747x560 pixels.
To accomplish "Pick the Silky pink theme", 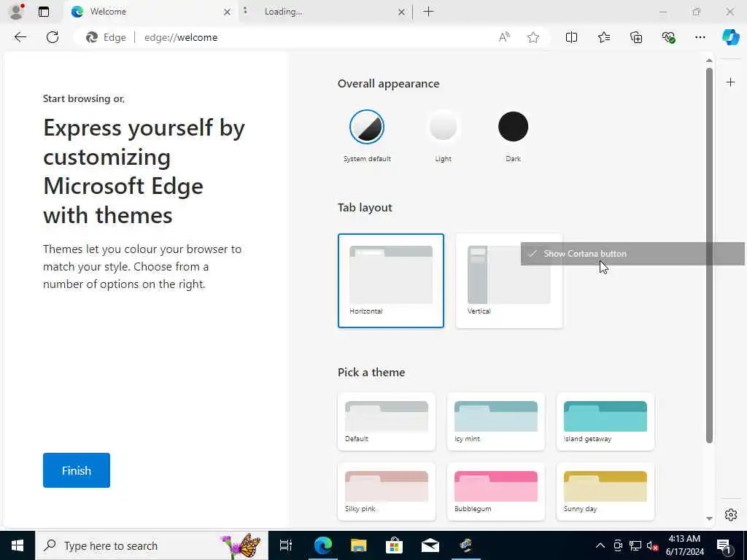I will coord(387,491).
